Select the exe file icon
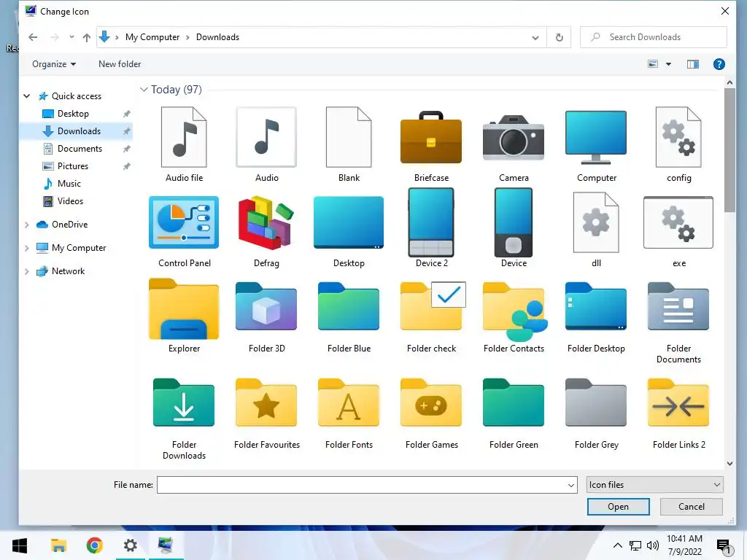 coord(678,222)
